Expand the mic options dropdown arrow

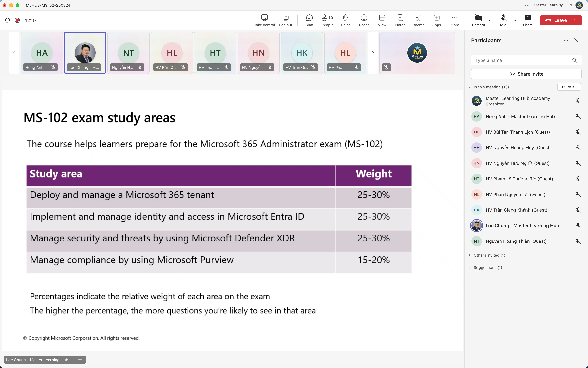click(515, 20)
